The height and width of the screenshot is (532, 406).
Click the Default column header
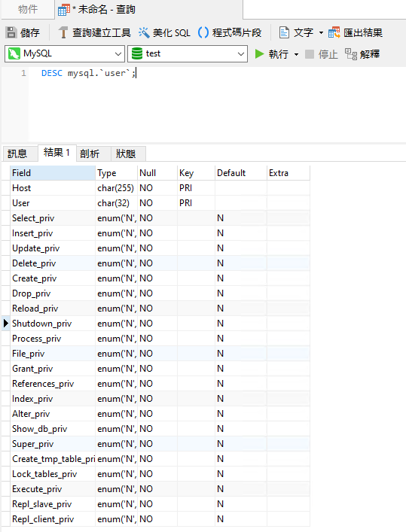coord(241,173)
